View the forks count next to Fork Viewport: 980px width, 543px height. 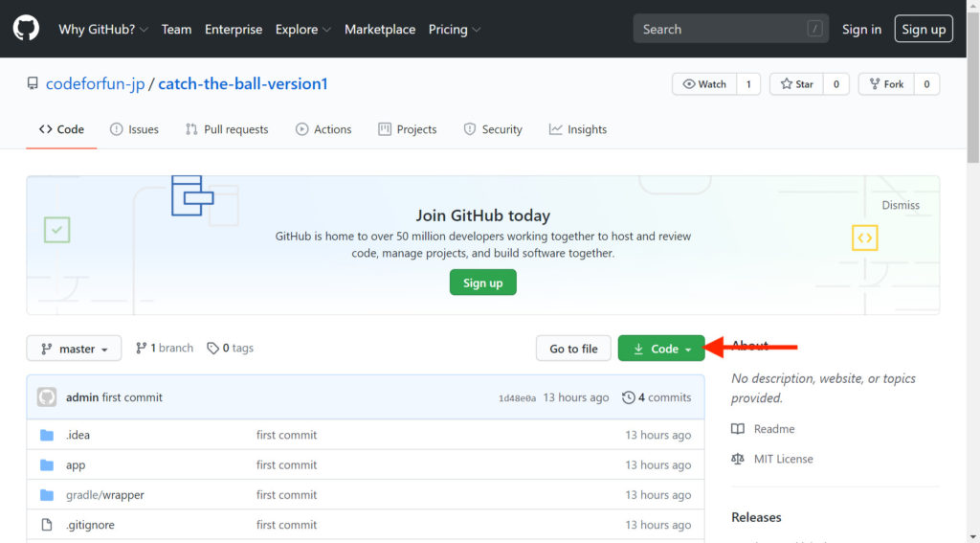coord(926,84)
